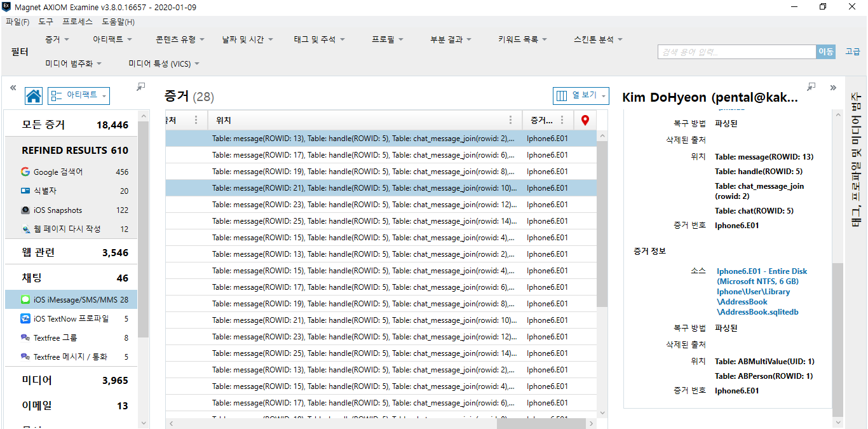The width and height of the screenshot is (868, 429).
Task: Open the 증거 filter dropdown
Action: pyautogui.click(x=57, y=39)
